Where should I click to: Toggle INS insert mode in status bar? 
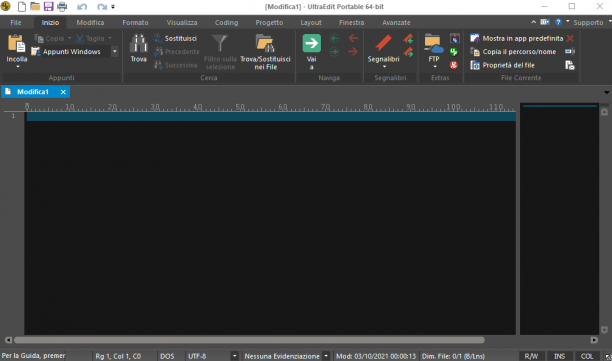click(x=559, y=356)
